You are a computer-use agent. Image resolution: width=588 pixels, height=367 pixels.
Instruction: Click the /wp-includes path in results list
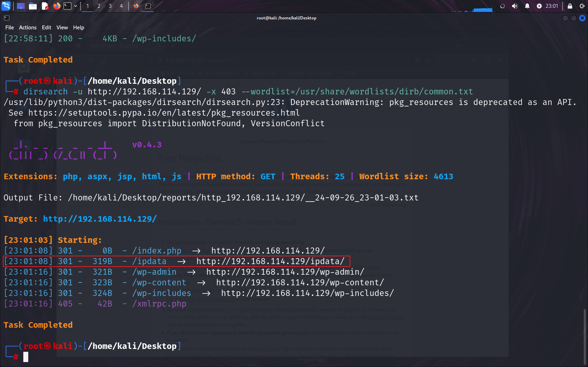coord(162,293)
